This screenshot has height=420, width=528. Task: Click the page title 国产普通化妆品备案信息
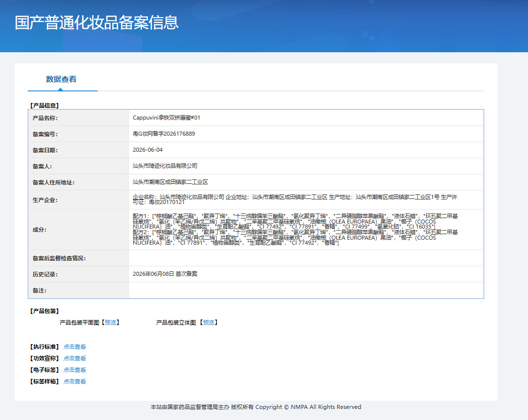(97, 23)
